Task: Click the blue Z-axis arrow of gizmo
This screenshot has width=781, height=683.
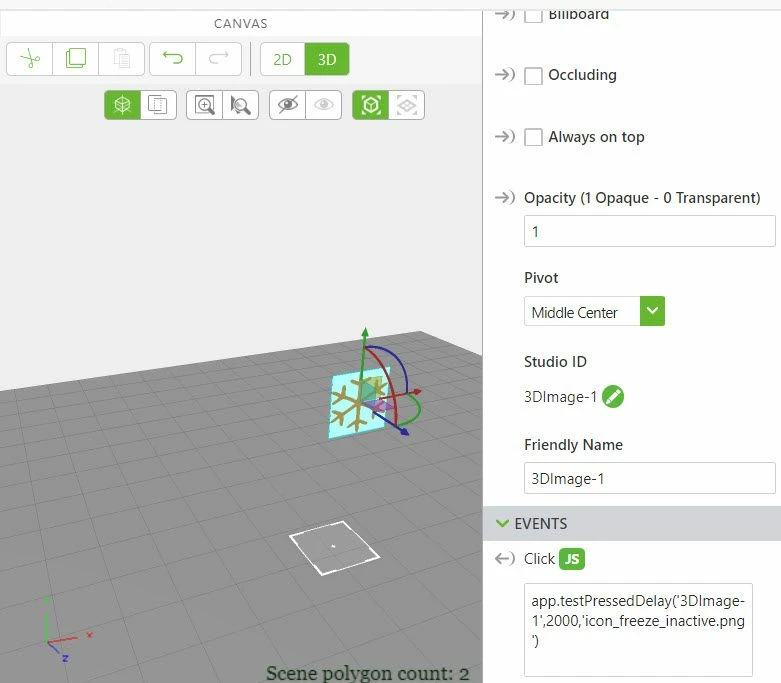Action: coord(404,431)
